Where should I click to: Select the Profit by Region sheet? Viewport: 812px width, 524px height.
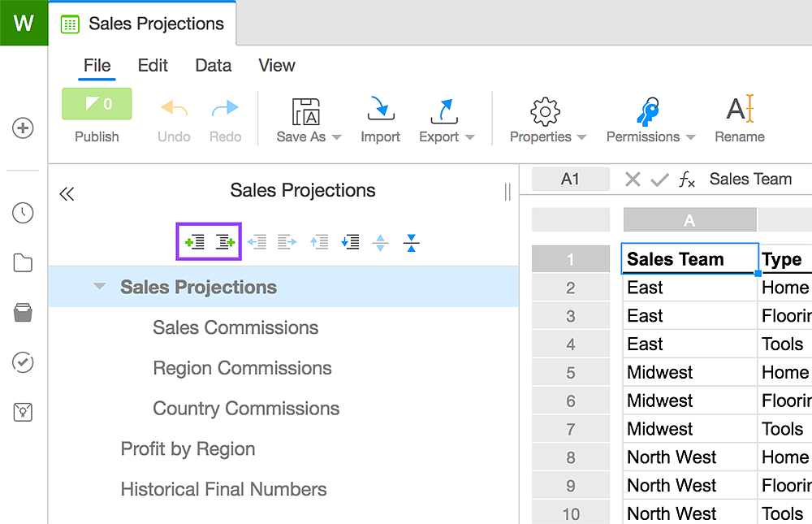point(188,449)
